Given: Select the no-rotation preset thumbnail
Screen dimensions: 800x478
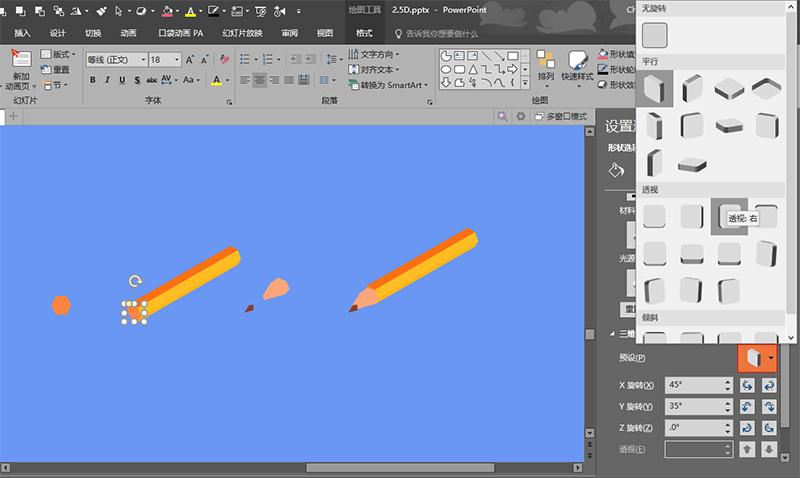Looking at the screenshot, I should click(x=655, y=36).
